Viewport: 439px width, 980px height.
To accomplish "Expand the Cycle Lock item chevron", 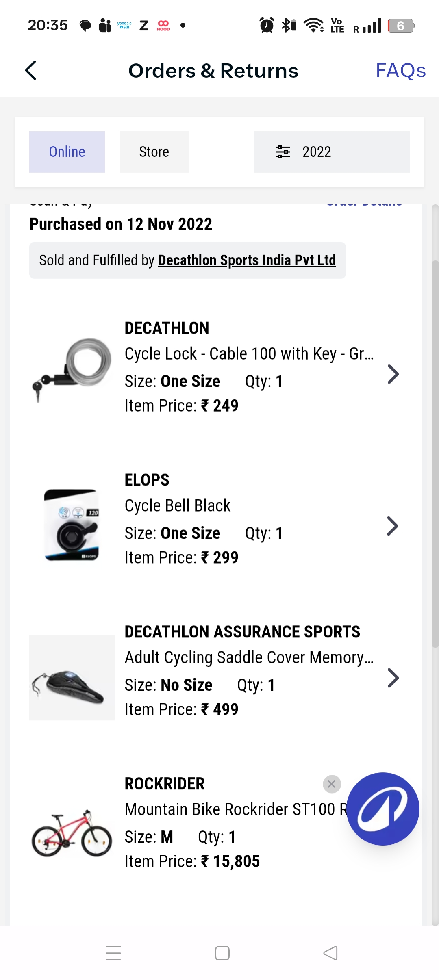I will tap(393, 374).
